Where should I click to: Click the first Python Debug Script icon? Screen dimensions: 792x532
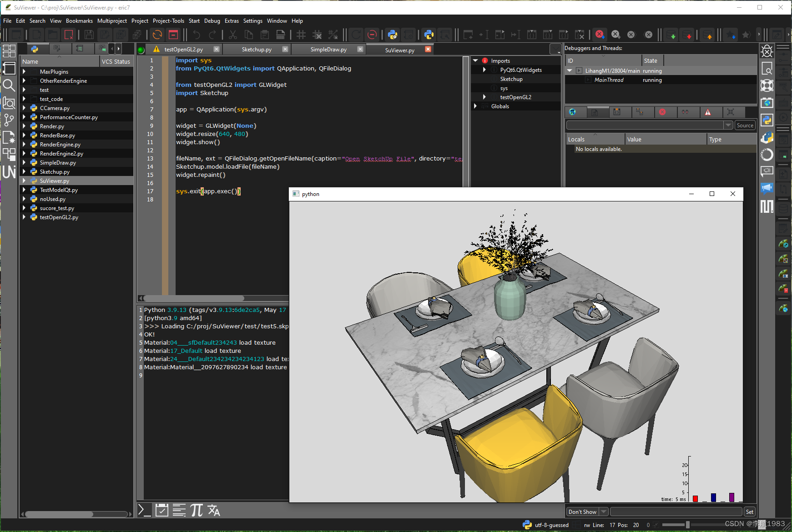pos(393,35)
